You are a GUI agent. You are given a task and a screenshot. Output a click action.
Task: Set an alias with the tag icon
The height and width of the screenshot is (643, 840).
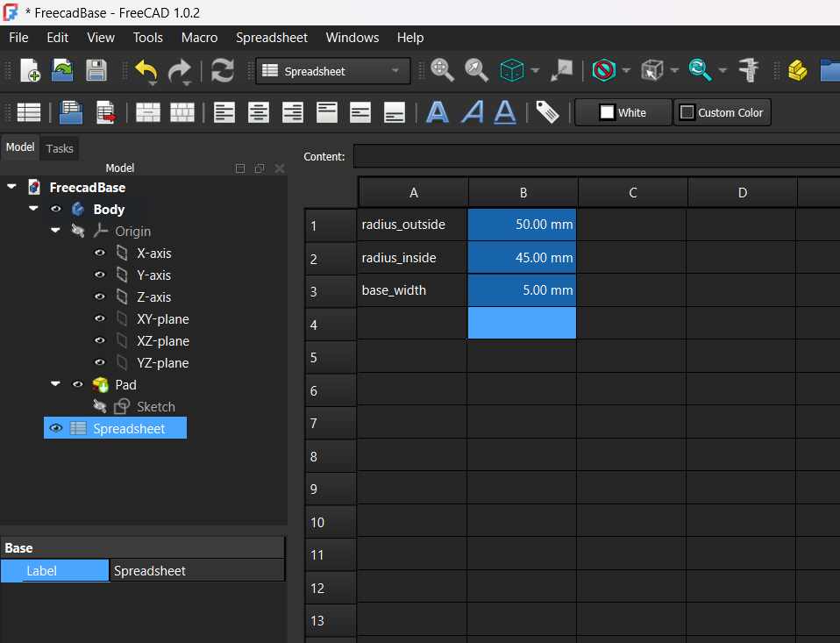coord(548,112)
